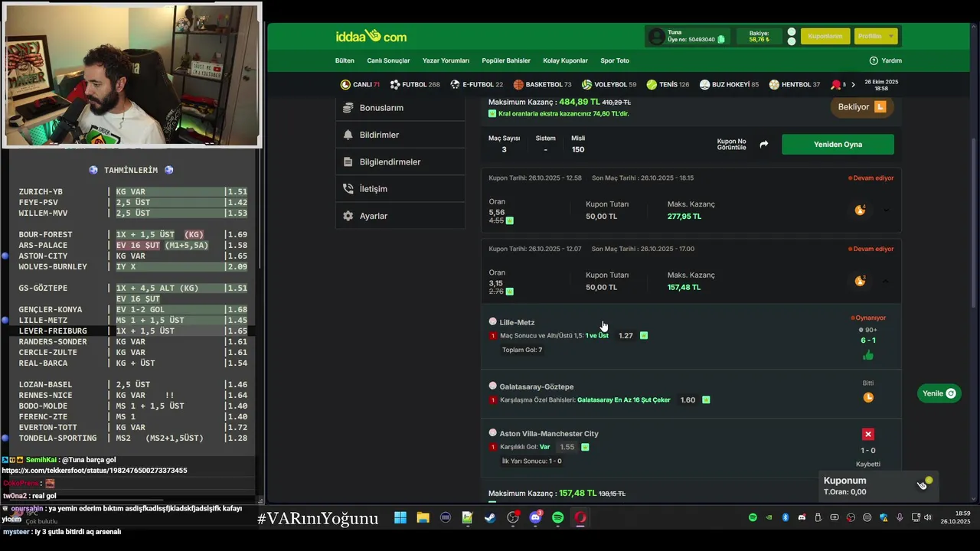Select the E-FUTBOL sport category
The width and height of the screenshot is (980, 551).
(x=476, y=84)
